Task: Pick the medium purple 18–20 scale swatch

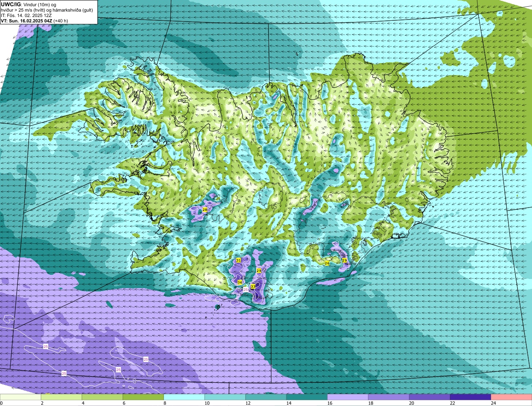Action: 389,397
